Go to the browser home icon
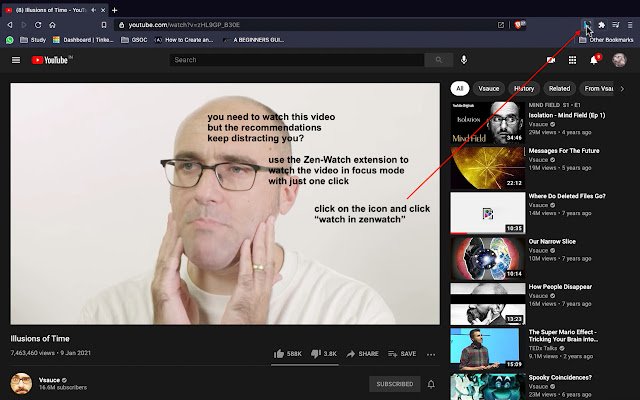This screenshot has height=400, width=640. (52, 25)
